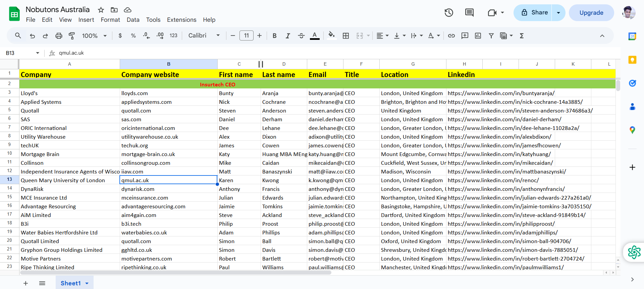This screenshot has height=289, width=644.
Task: Show the side panel arrow
Action: pyautogui.click(x=632, y=280)
